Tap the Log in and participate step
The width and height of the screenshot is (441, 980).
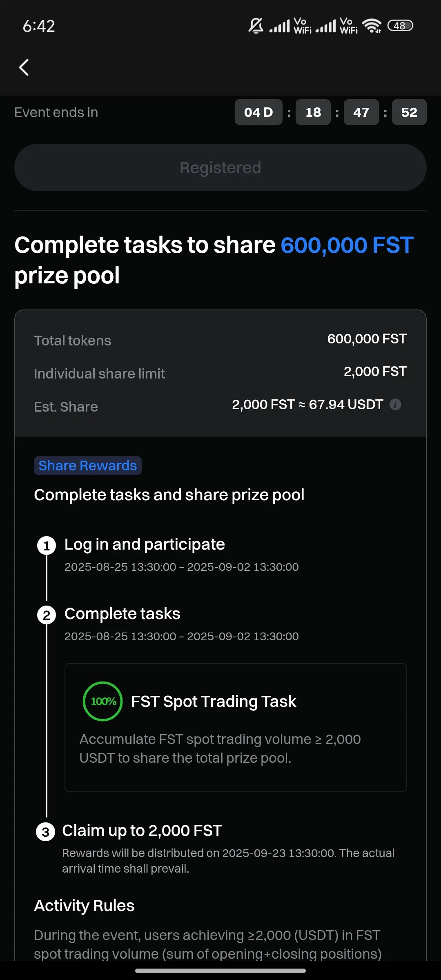click(145, 544)
